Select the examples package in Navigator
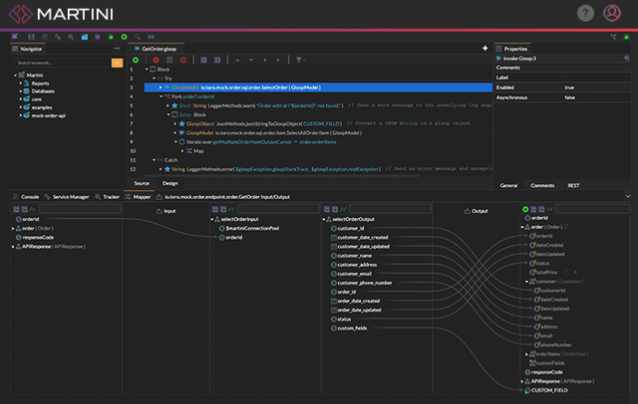This screenshot has width=638, height=404. pyautogui.click(x=42, y=107)
